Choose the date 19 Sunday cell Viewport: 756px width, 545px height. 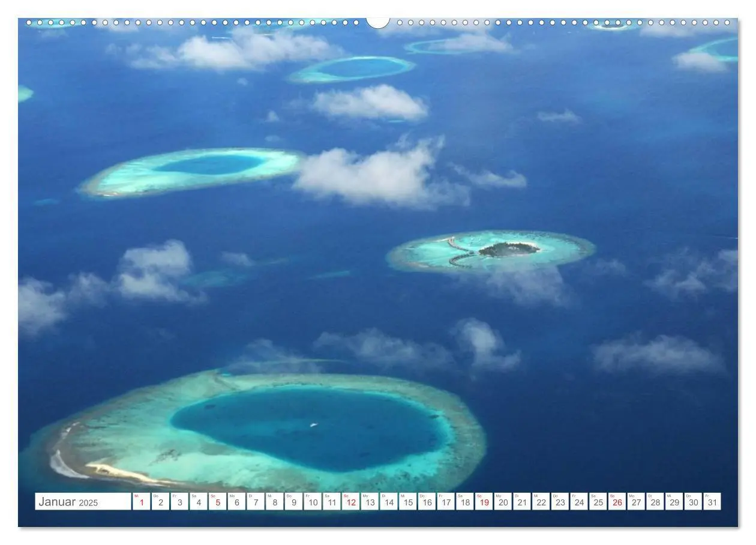point(484,502)
